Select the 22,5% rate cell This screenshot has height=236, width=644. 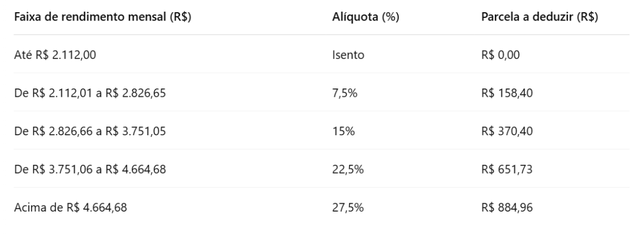click(x=348, y=169)
